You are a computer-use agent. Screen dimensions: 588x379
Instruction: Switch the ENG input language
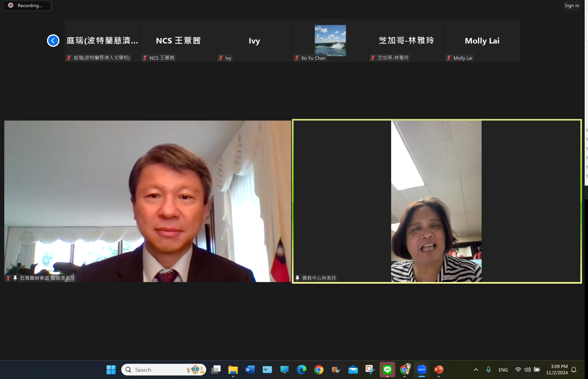click(x=503, y=370)
